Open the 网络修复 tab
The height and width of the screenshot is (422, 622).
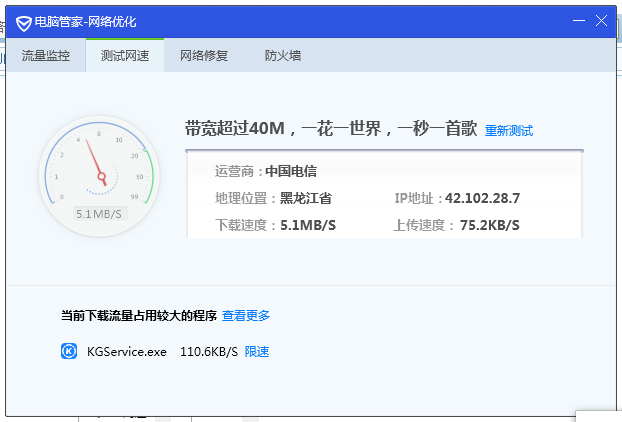click(x=204, y=56)
